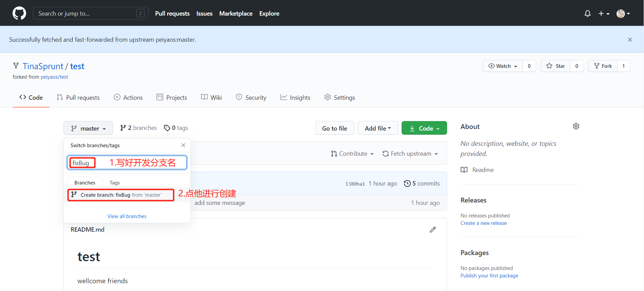This screenshot has width=644, height=291.
Task: Toggle the master branch dropdown
Action: coord(88,128)
